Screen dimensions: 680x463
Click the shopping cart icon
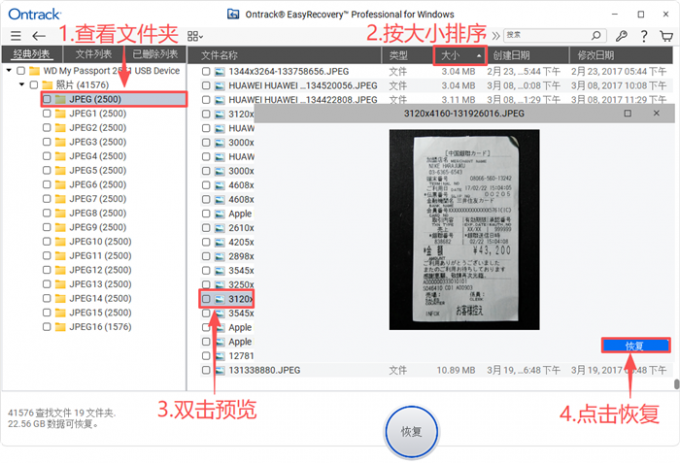click(x=666, y=36)
